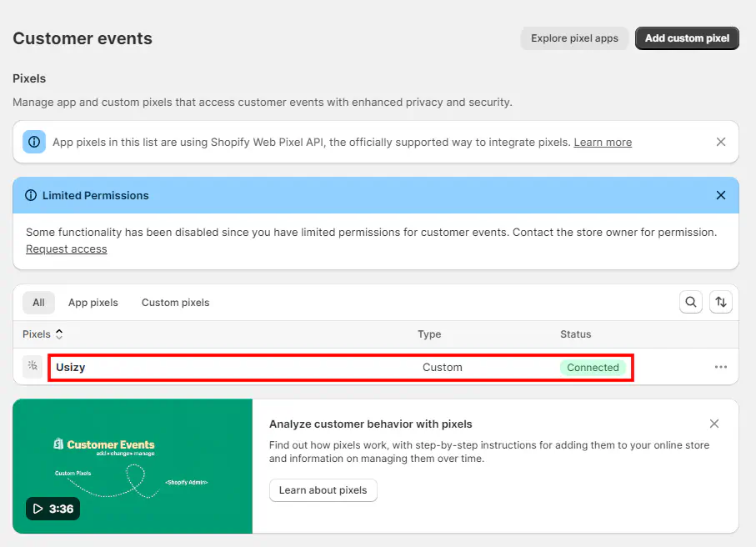Click the info icon in the API notice
Screen dimensions: 756x547
point(34,142)
